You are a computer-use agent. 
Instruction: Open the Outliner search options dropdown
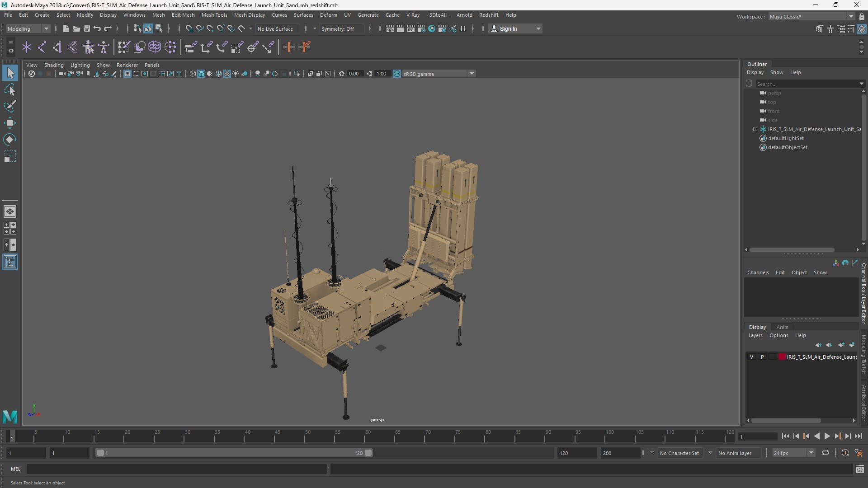(x=861, y=84)
